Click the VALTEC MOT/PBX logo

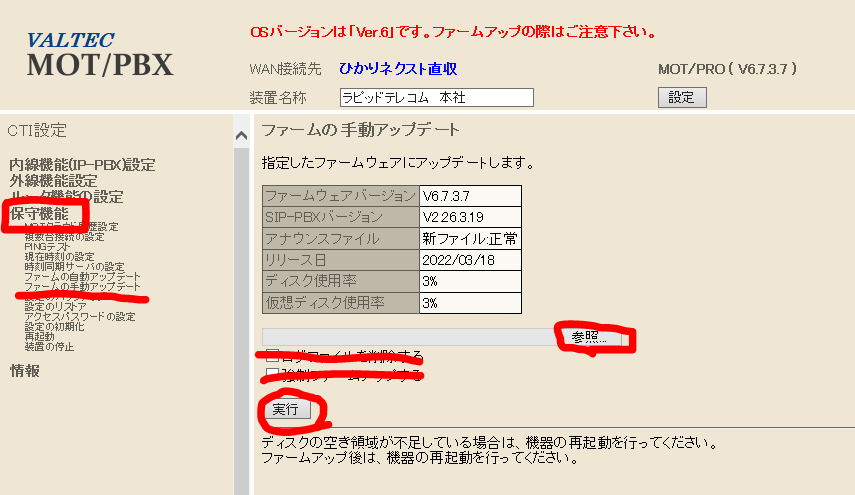pyautogui.click(x=100, y=55)
